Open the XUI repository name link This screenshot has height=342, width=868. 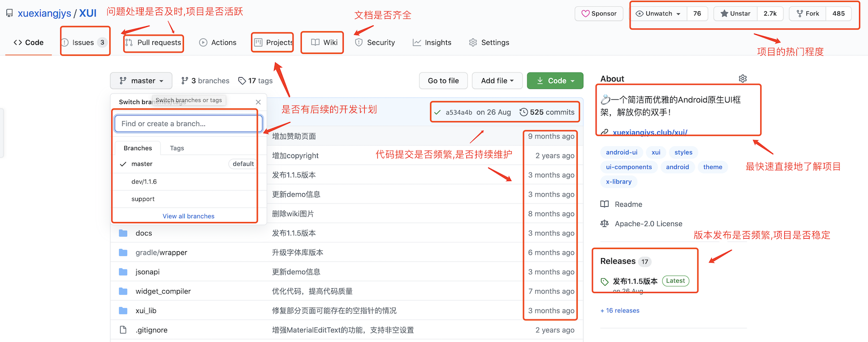pos(88,13)
